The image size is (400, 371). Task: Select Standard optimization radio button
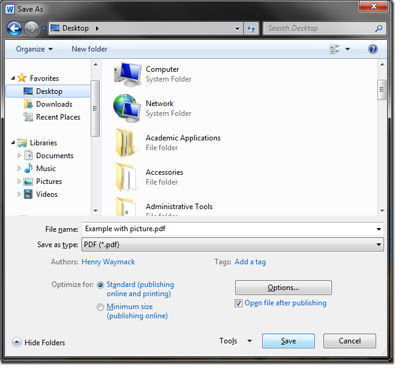pyautogui.click(x=100, y=285)
